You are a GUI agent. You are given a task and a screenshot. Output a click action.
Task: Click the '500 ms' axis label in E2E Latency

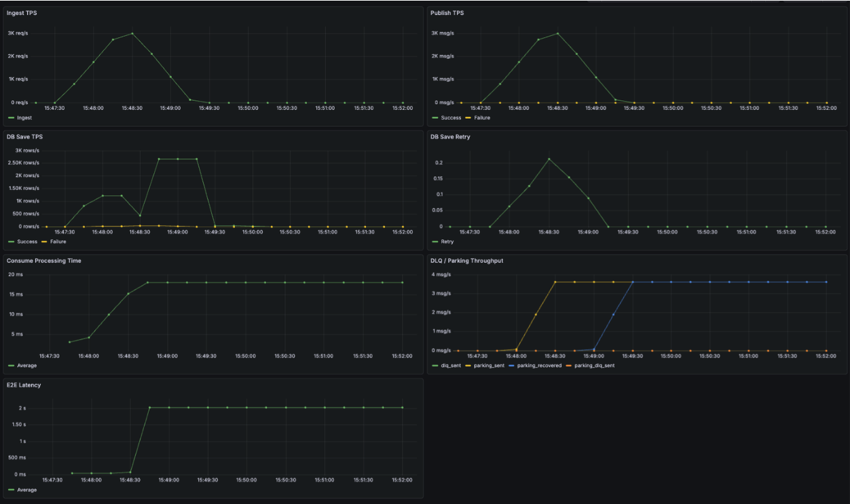tap(18, 458)
